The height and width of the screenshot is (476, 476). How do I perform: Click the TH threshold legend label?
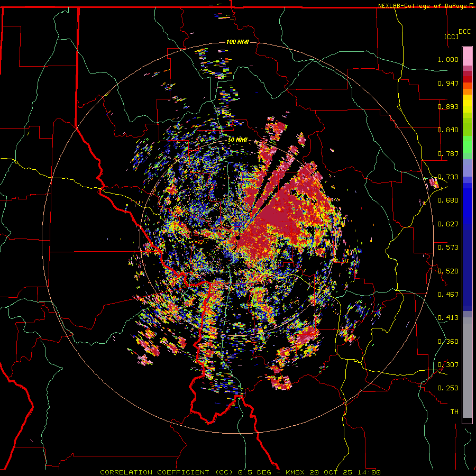454,412
